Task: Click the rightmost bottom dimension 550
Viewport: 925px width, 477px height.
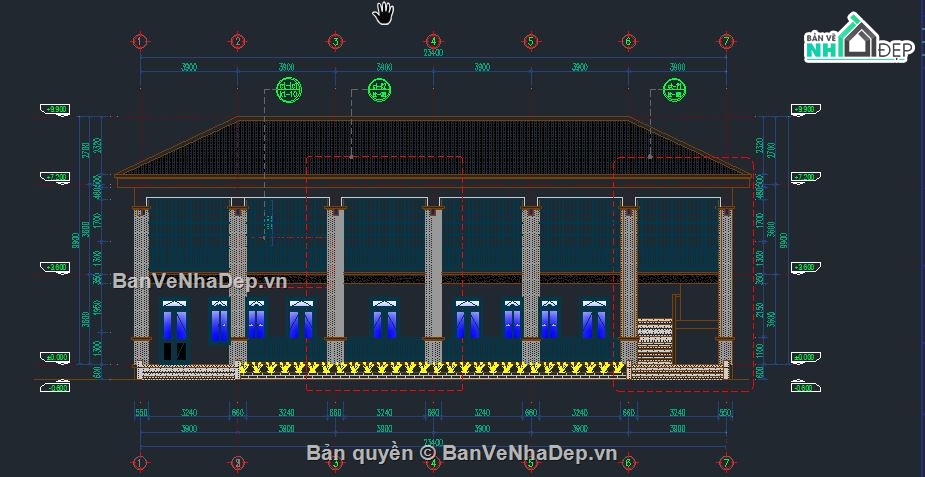Action: click(725, 413)
